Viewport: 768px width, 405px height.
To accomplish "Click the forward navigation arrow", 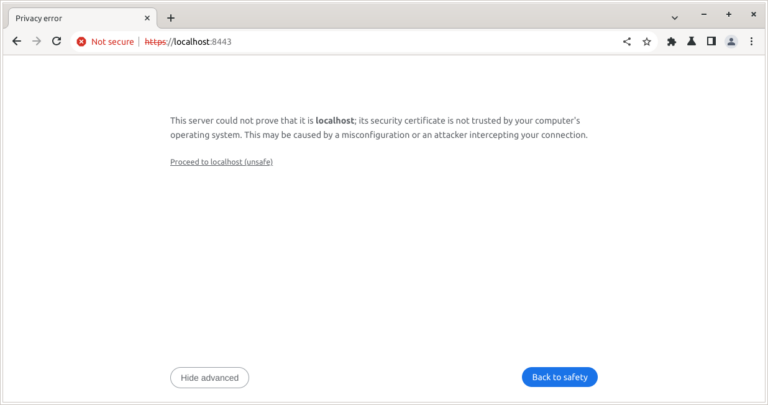I will click(36, 41).
